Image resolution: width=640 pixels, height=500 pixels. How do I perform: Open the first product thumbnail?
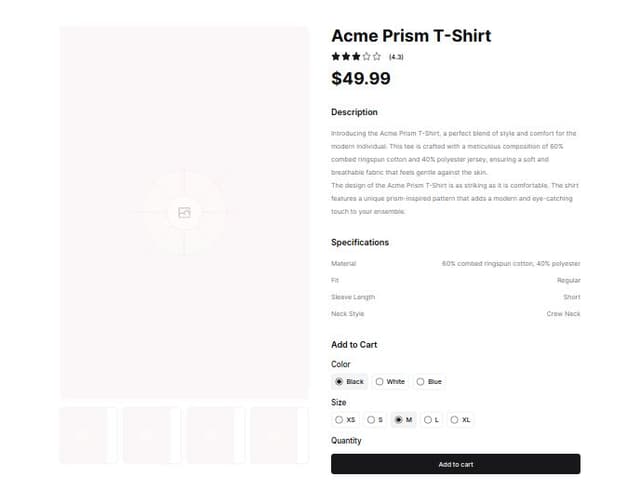click(x=88, y=435)
